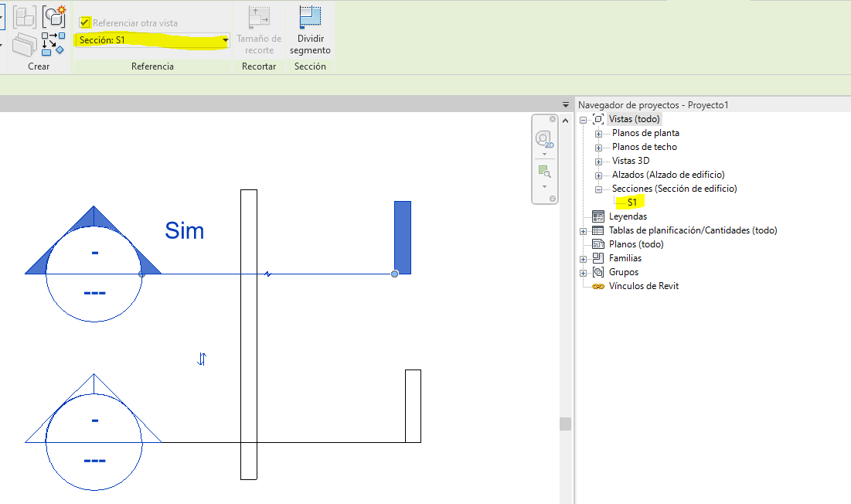This screenshot has width=851, height=504.
Task: Open Vínculos de Revit in project browser
Action: (645, 285)
